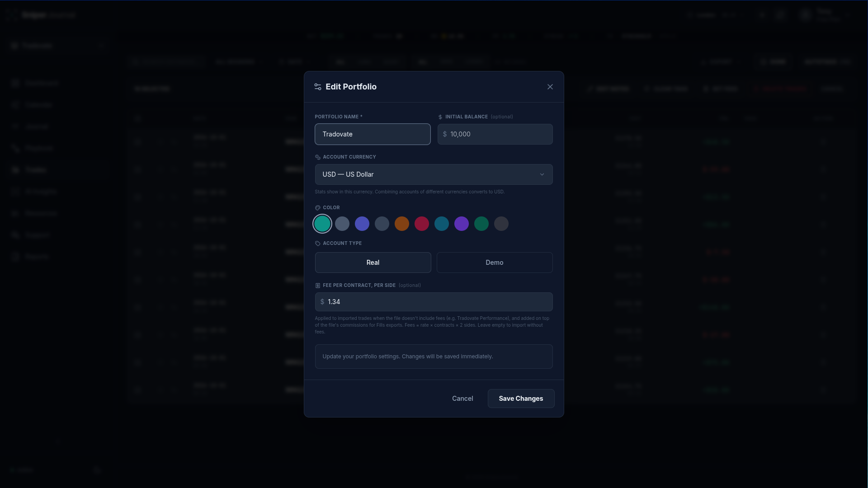The height and width of the screenshot is (488, 868).
Task: Click the 'PORTFOLIO NAME *' label text
Action: [x=339, y=117]
